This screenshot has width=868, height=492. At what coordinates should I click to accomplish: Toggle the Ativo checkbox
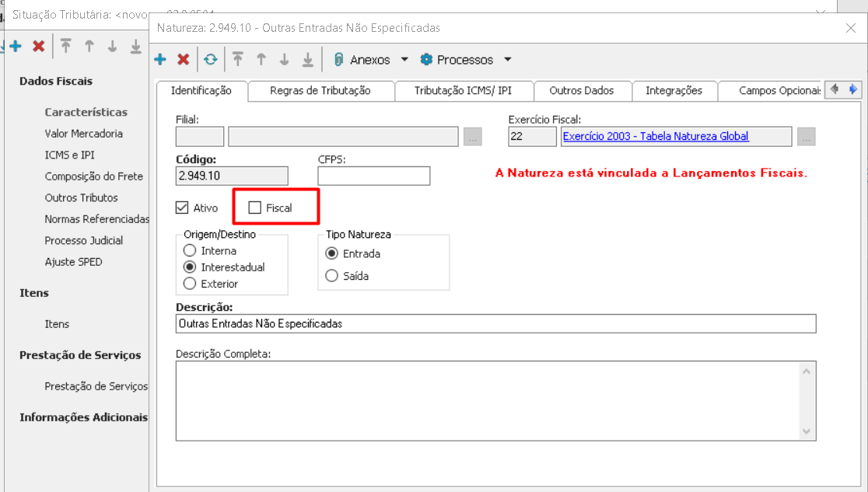[182, 208]
